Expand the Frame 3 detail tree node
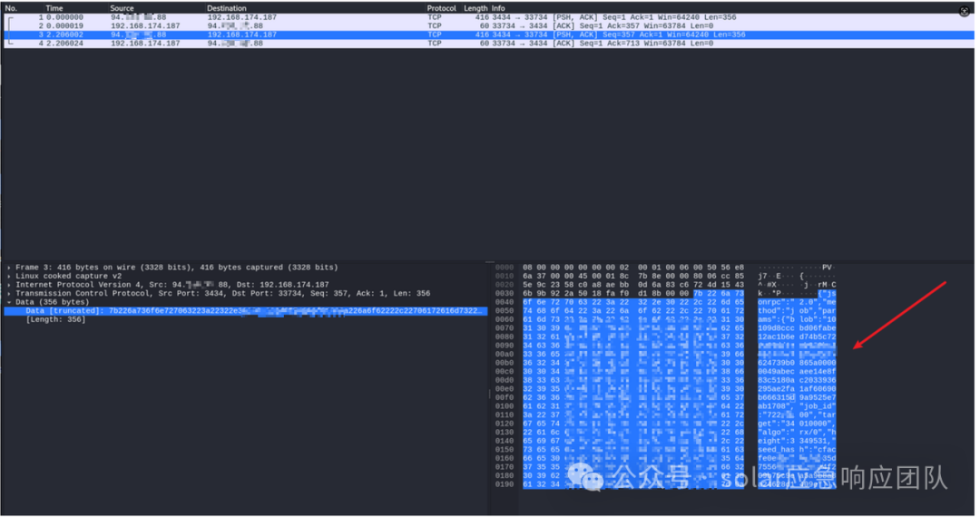Viewport: 980px width, 517px height. click(9, 268)
